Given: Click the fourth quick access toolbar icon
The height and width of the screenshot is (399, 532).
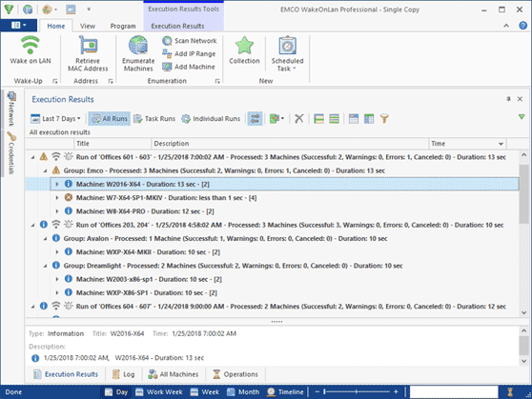Looking at the screenshot, I should 71,10.
